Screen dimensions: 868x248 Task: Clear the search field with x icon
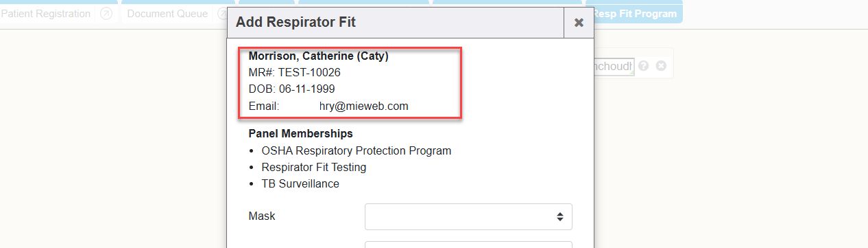click(x=661, y=66)
